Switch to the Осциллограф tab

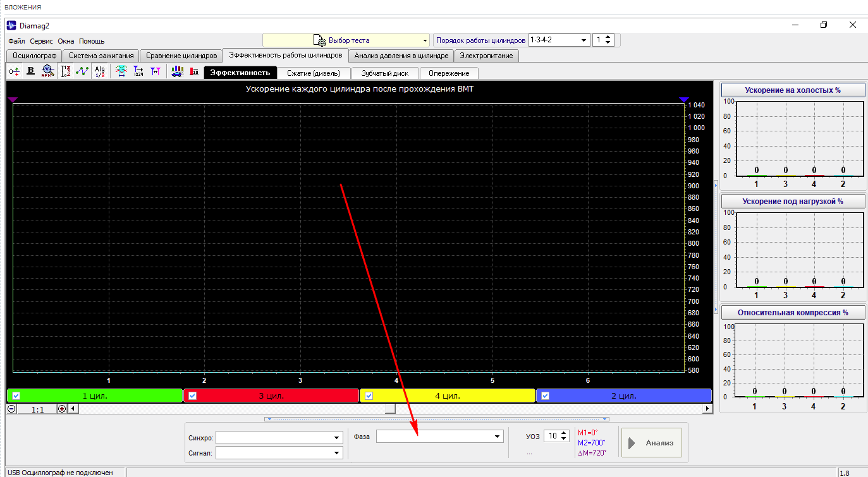pos(35,56)
